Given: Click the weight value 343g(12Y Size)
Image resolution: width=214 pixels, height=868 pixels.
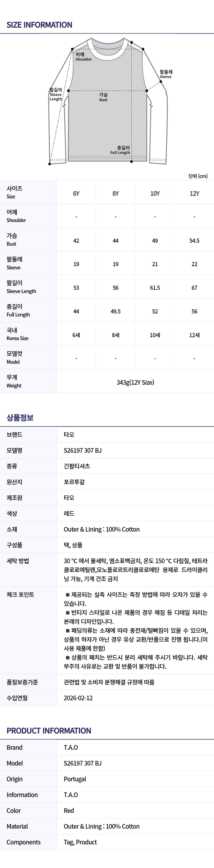Looking at the screenshot, I should (x=135, y=382).
